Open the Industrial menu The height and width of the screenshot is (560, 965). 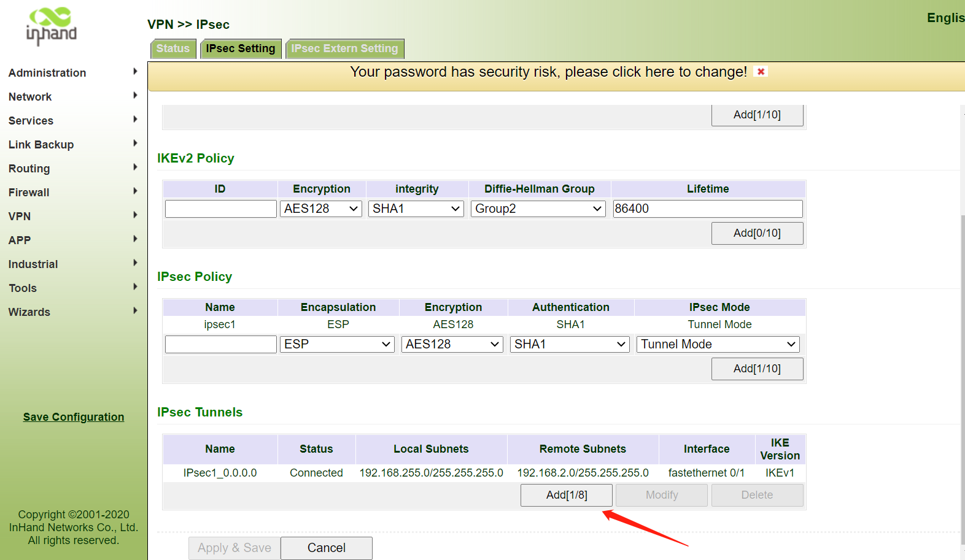tap(33, 264)
